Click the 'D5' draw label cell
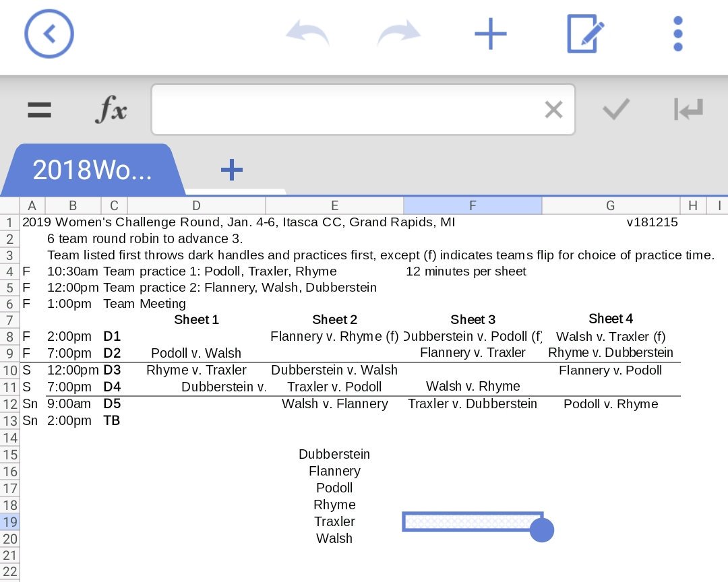The image size is (728, 582). point(112,403)
